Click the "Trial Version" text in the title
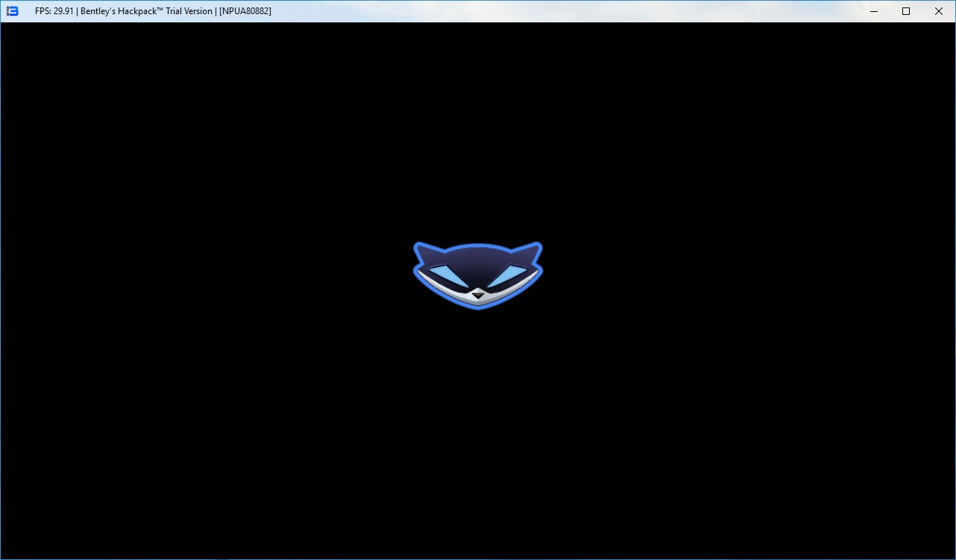956x560 pixels. [x=189, y=11]
